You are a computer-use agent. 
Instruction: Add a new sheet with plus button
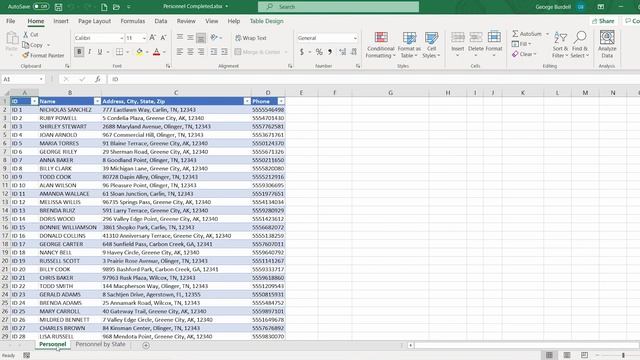[146, 345]
